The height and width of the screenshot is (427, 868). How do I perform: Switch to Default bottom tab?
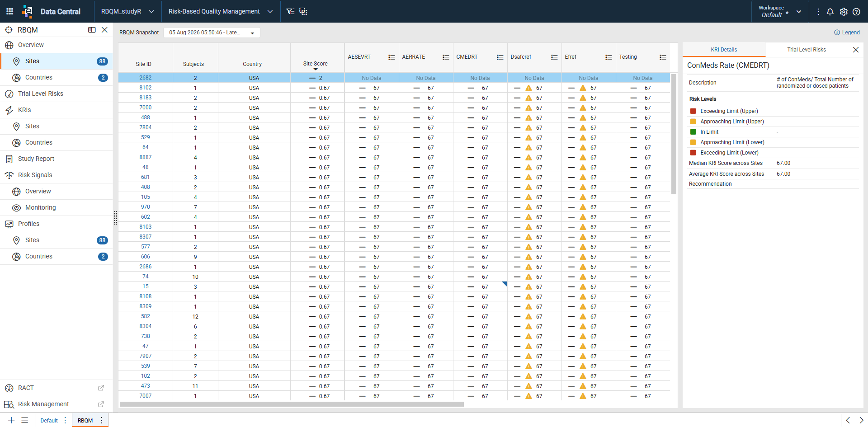pyautogui.click(x=49, y=421)
